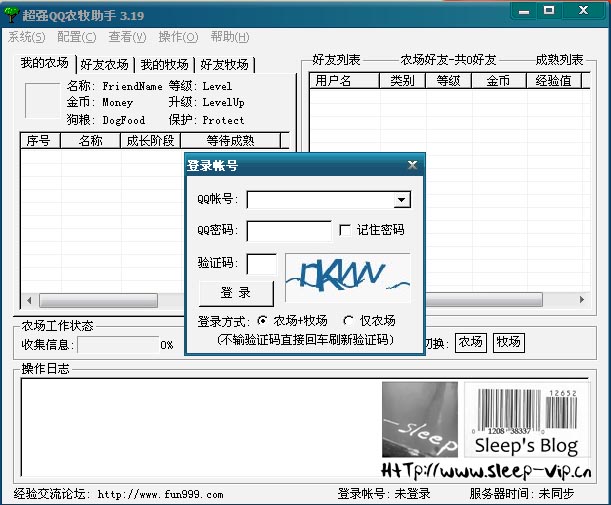Open the 配置(C) menu
The height and width of the screenshot is (505, 611).
(x=76, y=37)
